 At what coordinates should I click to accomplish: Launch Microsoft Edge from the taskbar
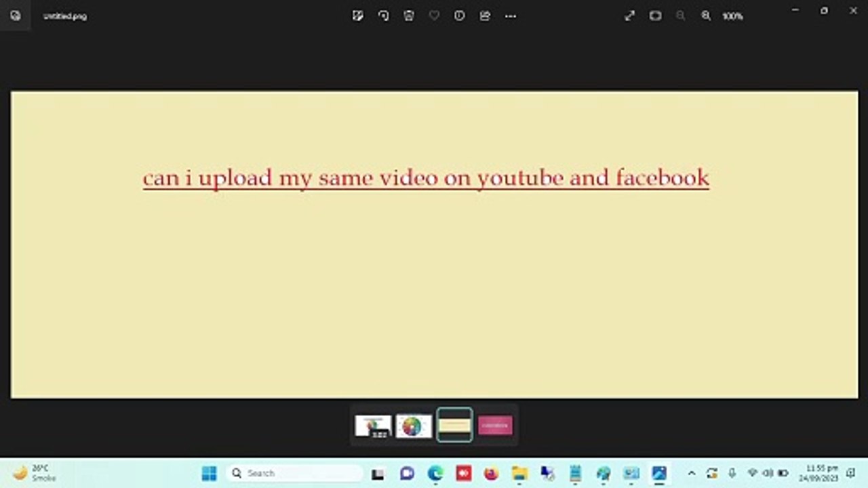pyautogui.click(x=435, y=474)
